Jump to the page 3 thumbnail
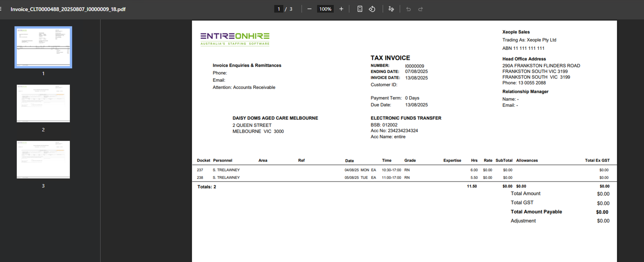The image size is (644, 262). point(43,159)
